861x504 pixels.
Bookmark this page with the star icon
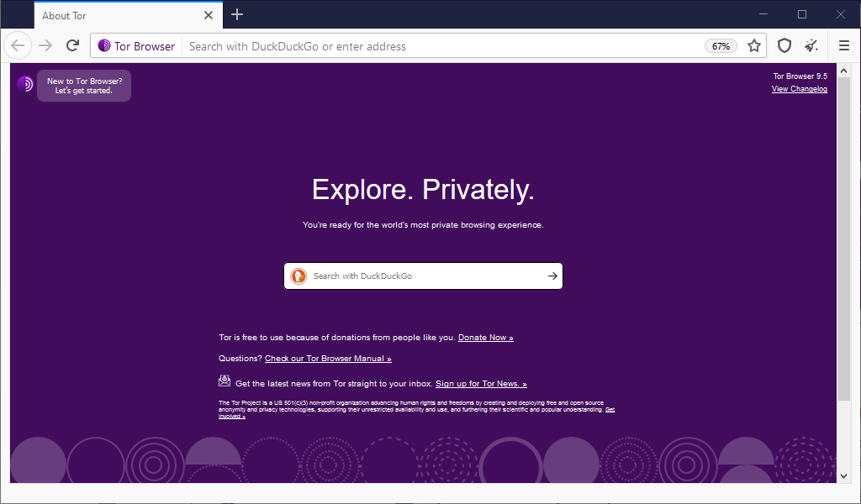tap(754, 45)
